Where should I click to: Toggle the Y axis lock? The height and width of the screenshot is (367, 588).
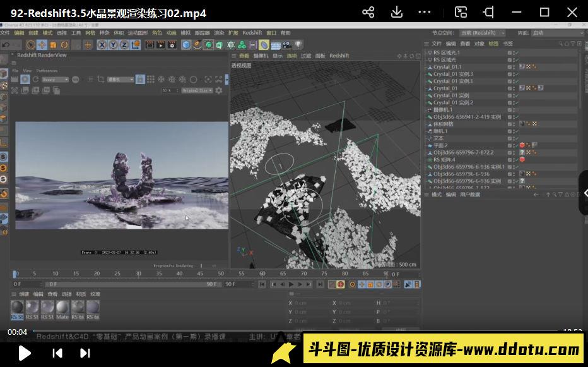113,45
